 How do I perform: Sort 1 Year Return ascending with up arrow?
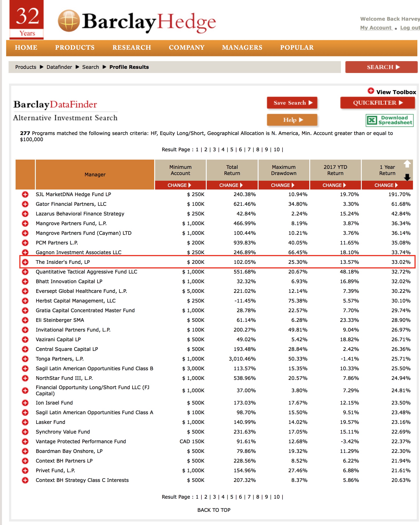tap(407, 164)
